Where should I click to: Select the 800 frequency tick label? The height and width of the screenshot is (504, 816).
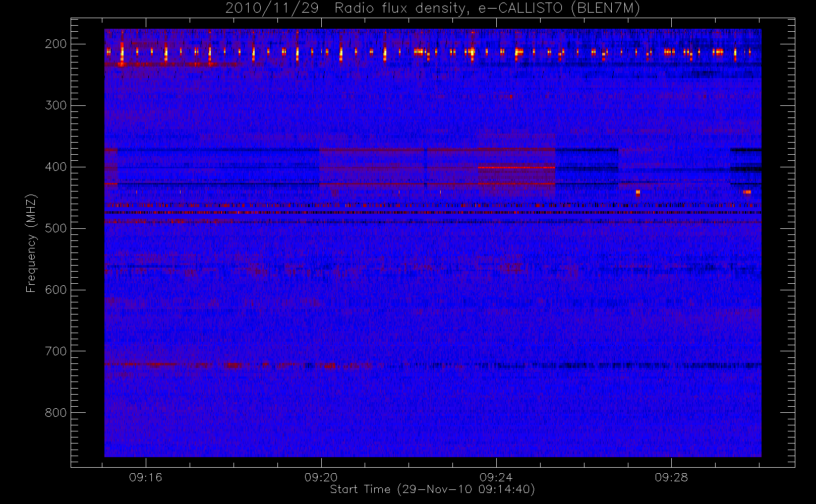[x=55, y=413]
